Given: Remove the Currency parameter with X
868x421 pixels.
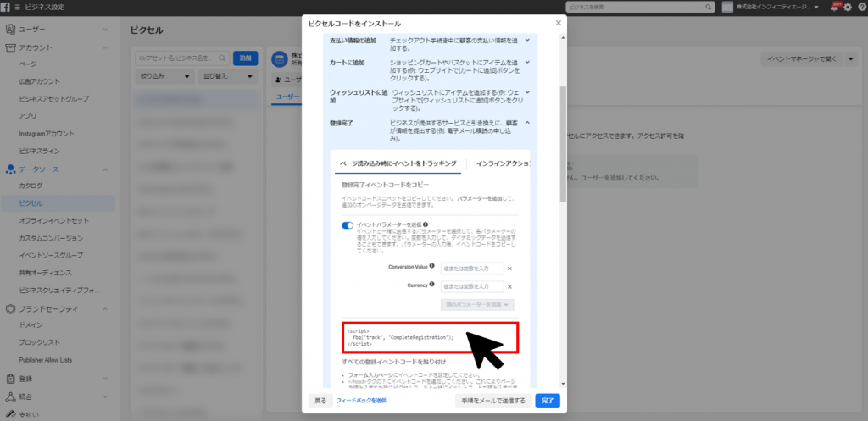Looking at the screenshot, I should 509,286.
